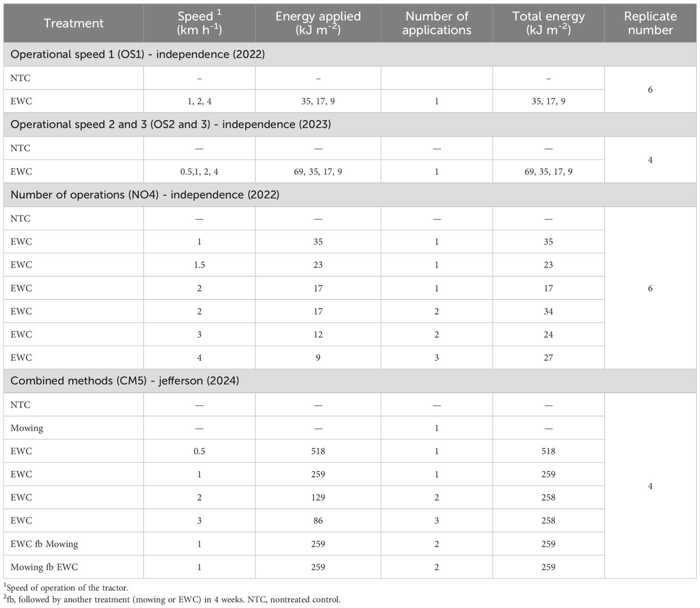Select the Speed (km h-1) column header

[199, 23]
